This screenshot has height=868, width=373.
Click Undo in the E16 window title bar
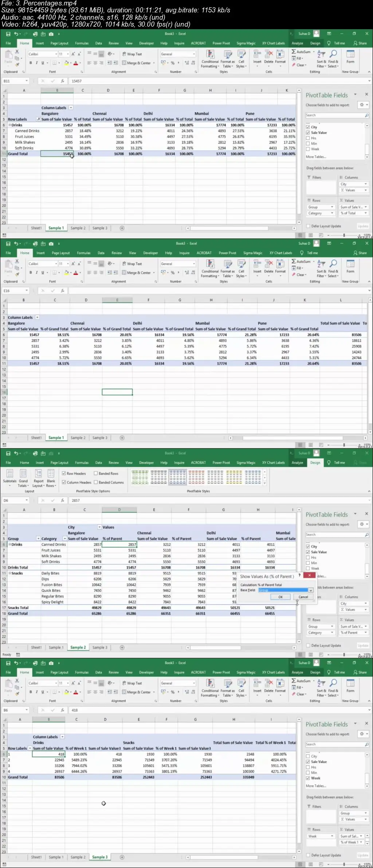point(16,244)
